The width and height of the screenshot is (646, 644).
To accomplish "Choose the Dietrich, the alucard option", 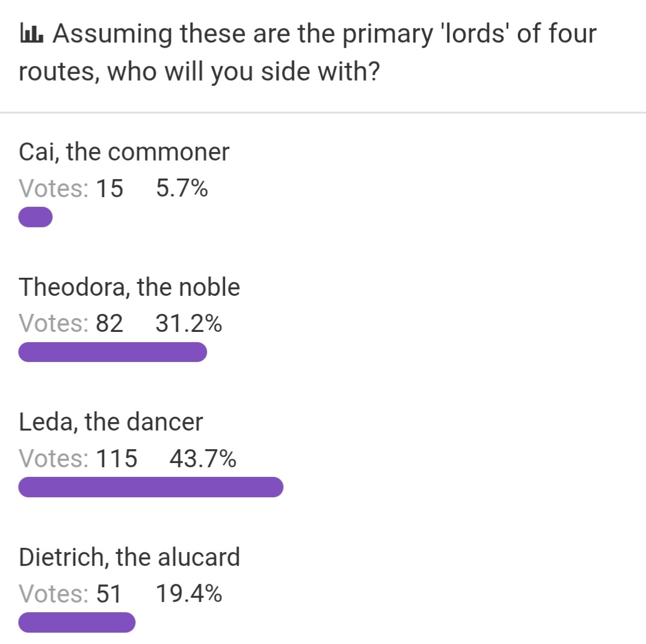I will 129,557.
